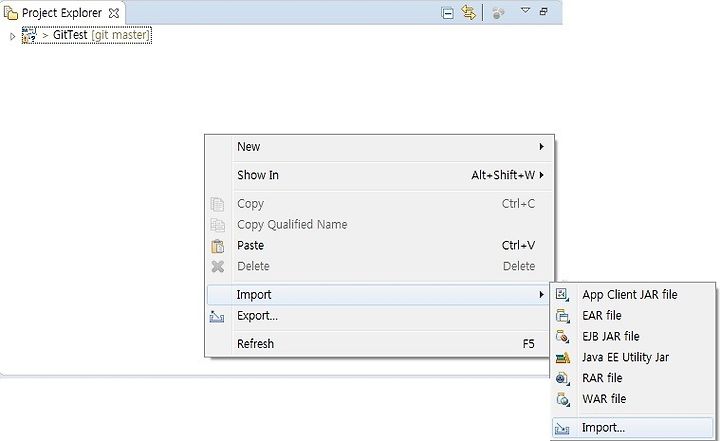Click the GitTest project icon
This screenshot has width=720, height=441.
click(29, 35)
